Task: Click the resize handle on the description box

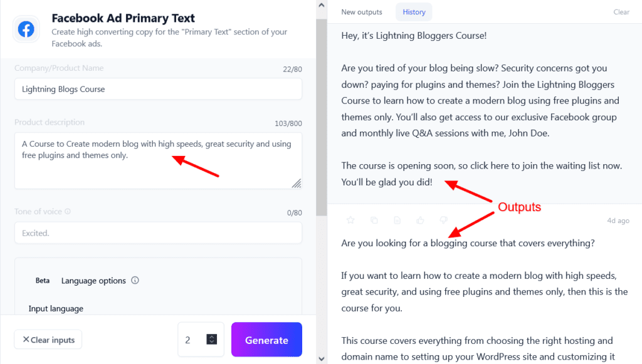Action: pos(297,184)
